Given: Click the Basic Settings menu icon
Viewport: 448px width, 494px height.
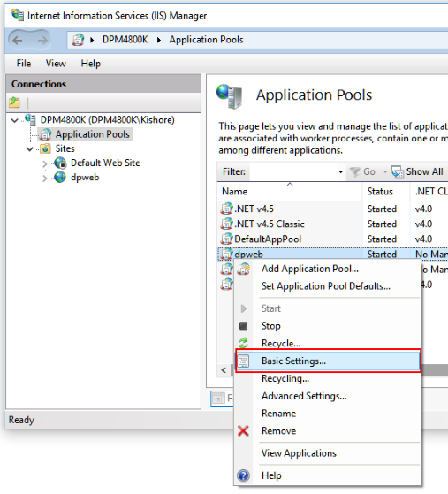Looking at the screenshot, I should pos(243,361).
